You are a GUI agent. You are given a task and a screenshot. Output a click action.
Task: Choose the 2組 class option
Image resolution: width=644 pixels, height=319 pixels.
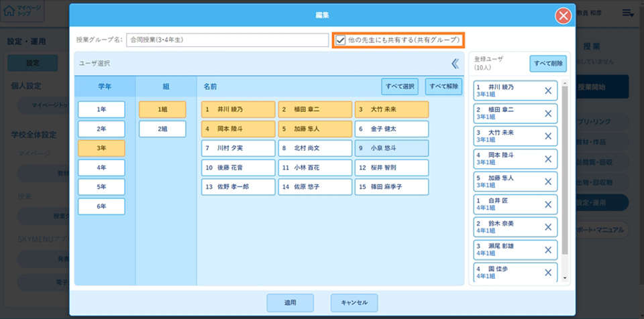(x=162, y=129)
